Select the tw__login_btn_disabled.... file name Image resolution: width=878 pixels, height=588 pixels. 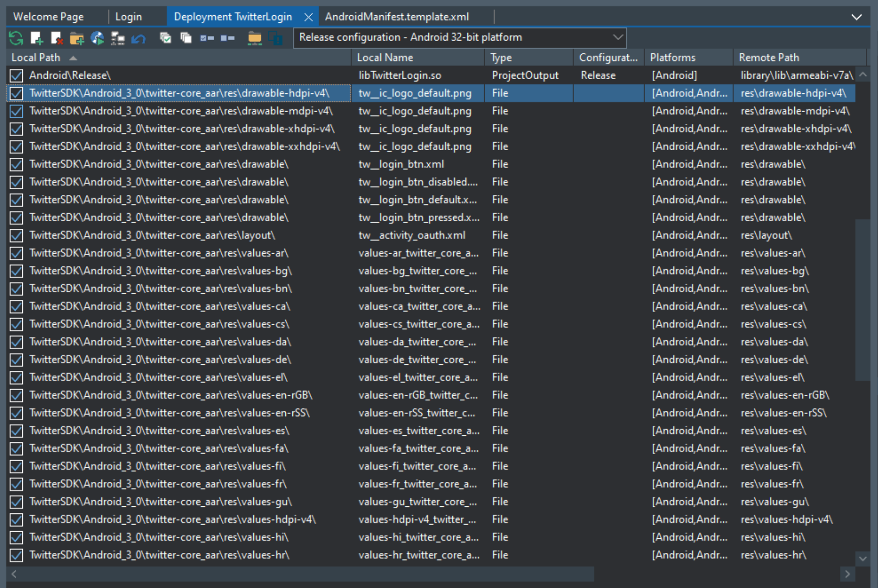pos(418,182)
